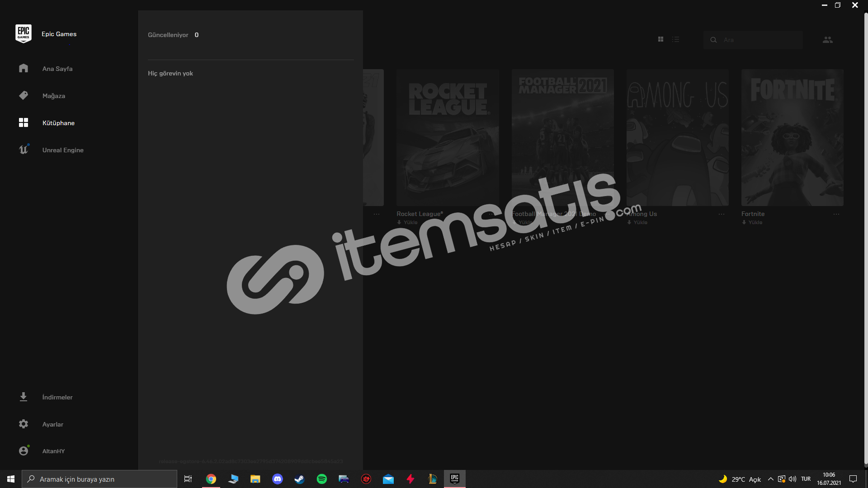Open Google Chrome from the taskbar
The image size is (868, 488).
[211, 479]
